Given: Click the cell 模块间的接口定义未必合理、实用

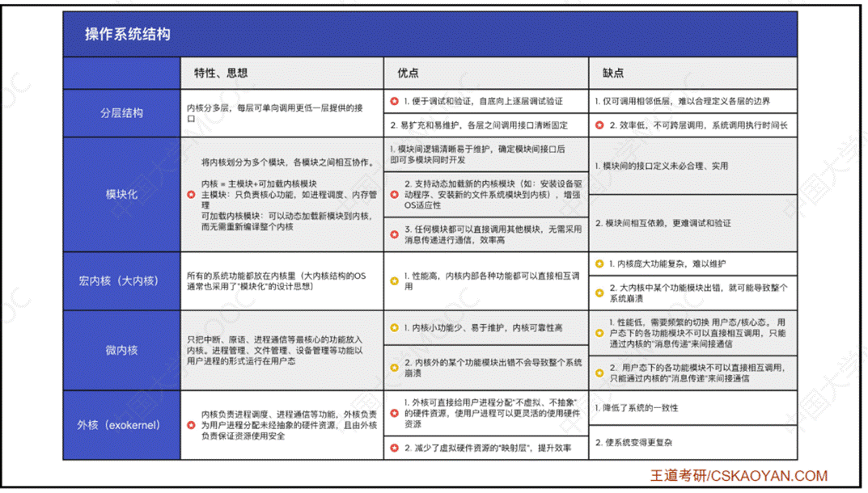Looking at the screenshot, I should pos(693,166).
